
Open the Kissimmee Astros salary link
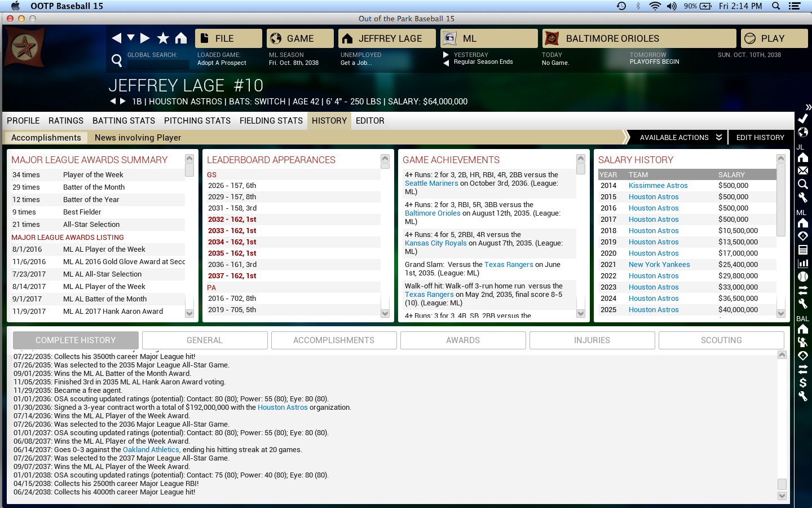click(658, 186)
